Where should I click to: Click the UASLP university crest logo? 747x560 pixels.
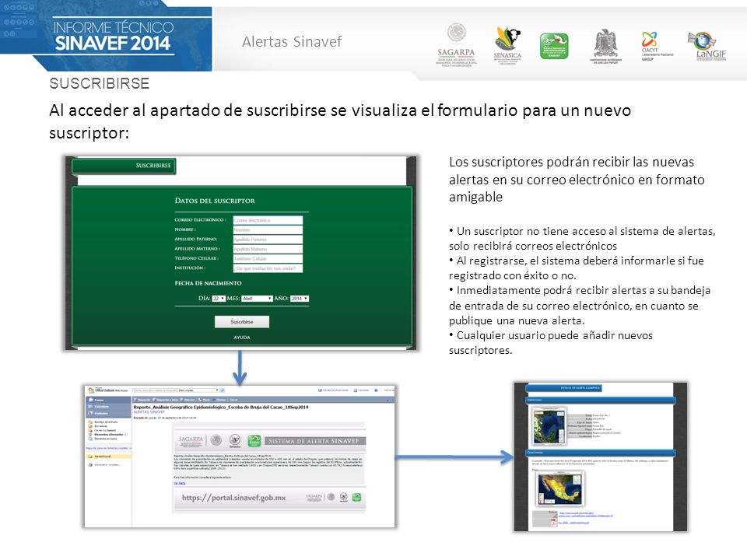[x=605, y=46]
